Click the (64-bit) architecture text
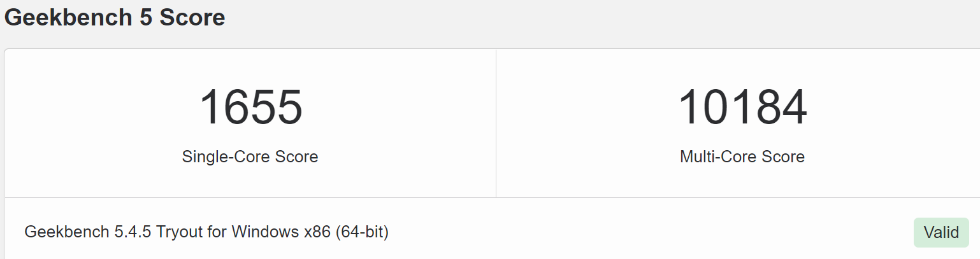The height and width of the screenshot is (259, 980). click(x=361, y=232)
